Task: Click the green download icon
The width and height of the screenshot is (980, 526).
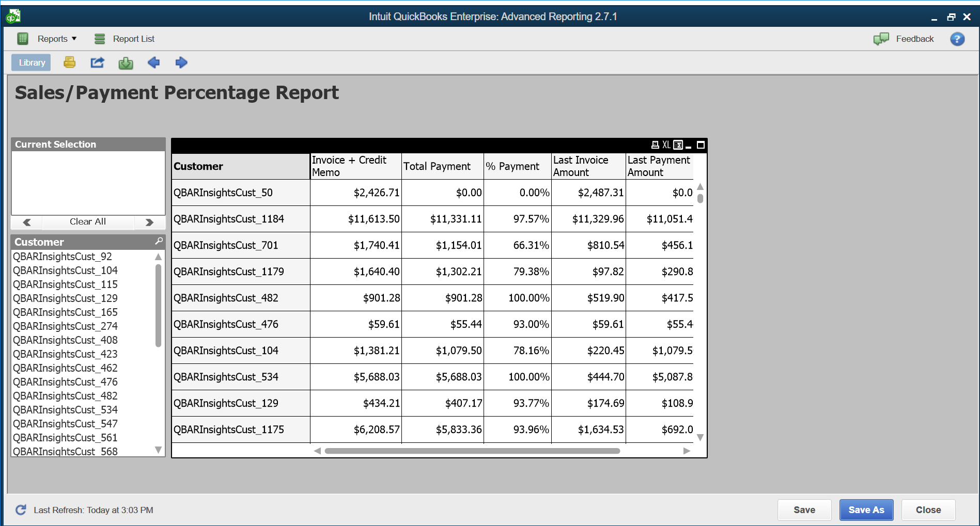Action: click(x=126, y=63)
